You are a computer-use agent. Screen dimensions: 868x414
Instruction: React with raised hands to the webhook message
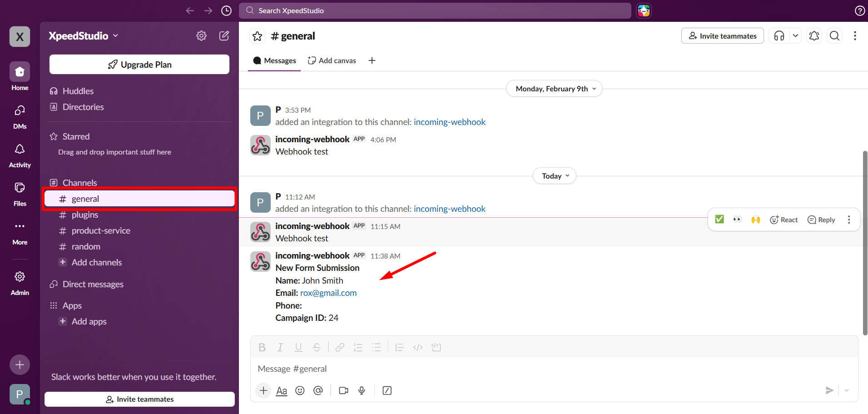[755, 219]
